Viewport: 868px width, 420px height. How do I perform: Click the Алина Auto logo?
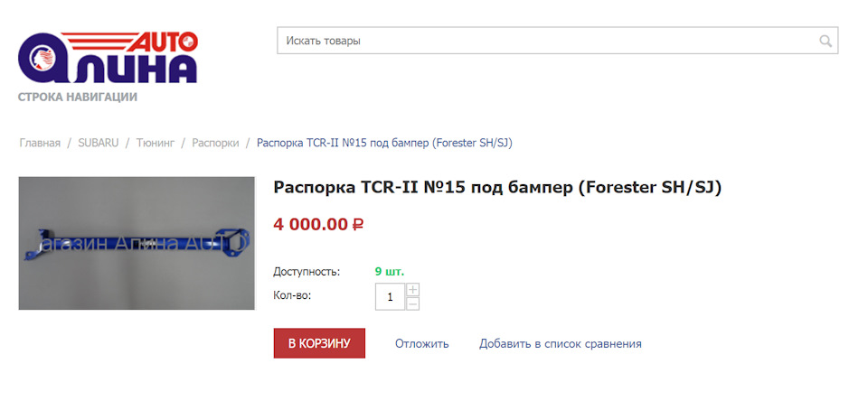coord(108,59)
